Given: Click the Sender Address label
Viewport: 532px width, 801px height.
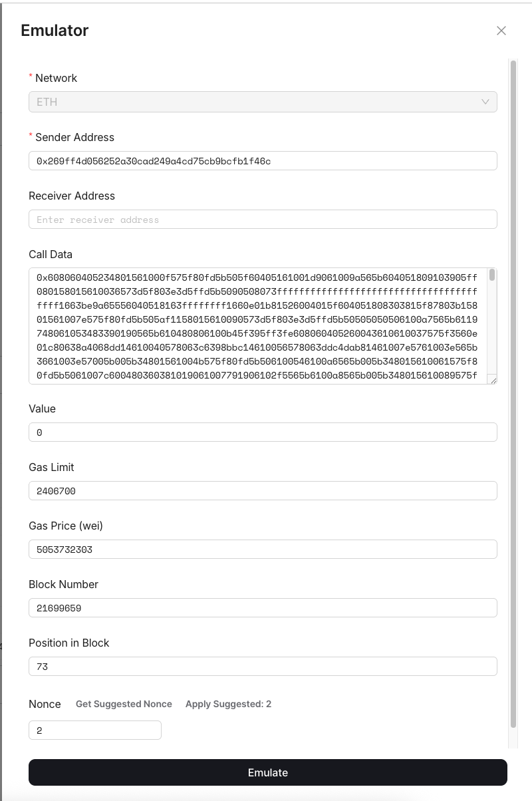Looking at the screenshot, I should pyautogui.click(x=74, y=137).
